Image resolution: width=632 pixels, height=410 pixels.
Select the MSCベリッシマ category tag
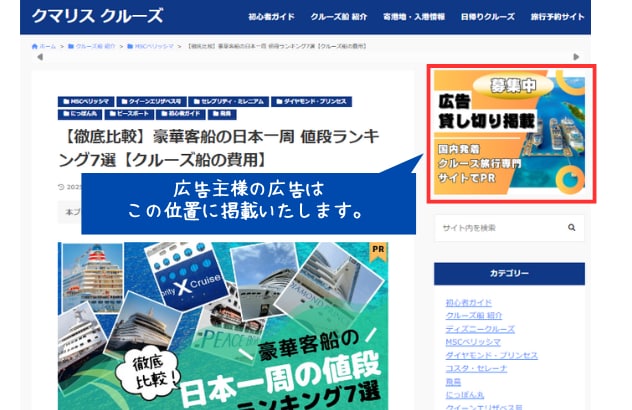86,102
